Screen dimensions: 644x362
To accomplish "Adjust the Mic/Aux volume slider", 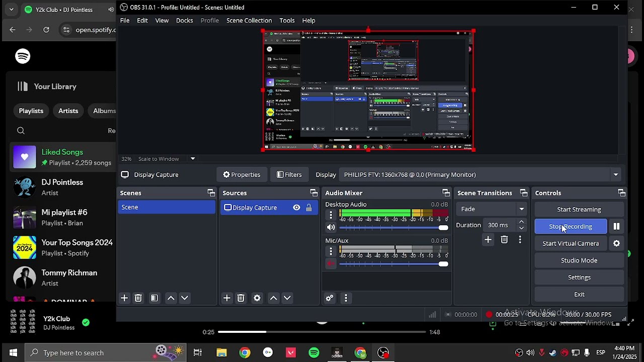I will click(394, 264).
